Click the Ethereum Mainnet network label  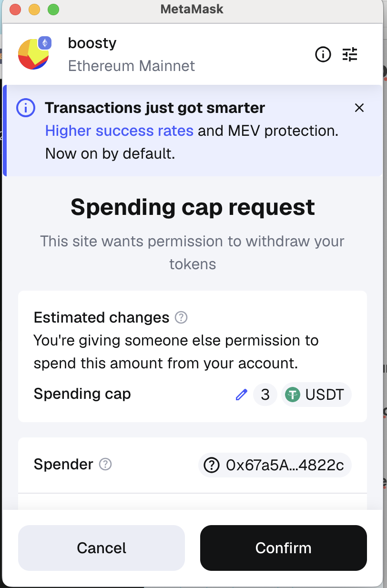[x=132, y=66]
